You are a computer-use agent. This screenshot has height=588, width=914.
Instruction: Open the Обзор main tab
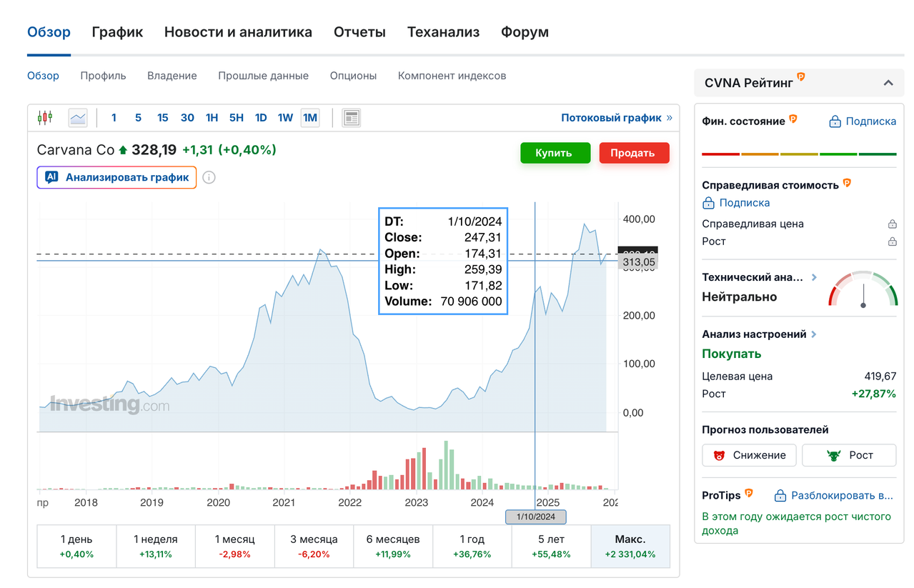click(x=49, y=32)
